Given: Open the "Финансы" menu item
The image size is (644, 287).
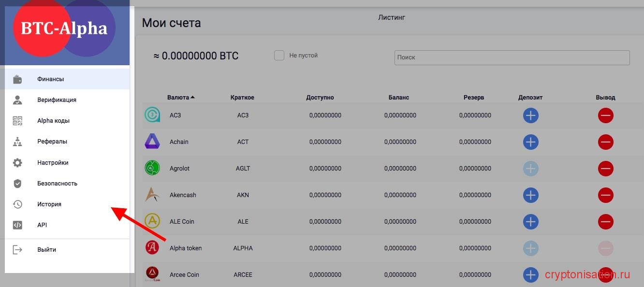Looking at the screenshot, I should pos(50,79).
